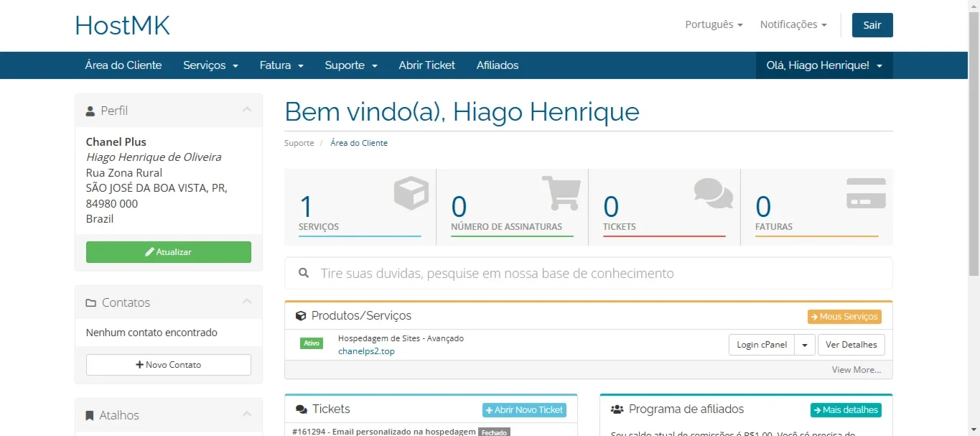Click the Mais detalhes teal button

pyautogui.click(x=846, y=410)
